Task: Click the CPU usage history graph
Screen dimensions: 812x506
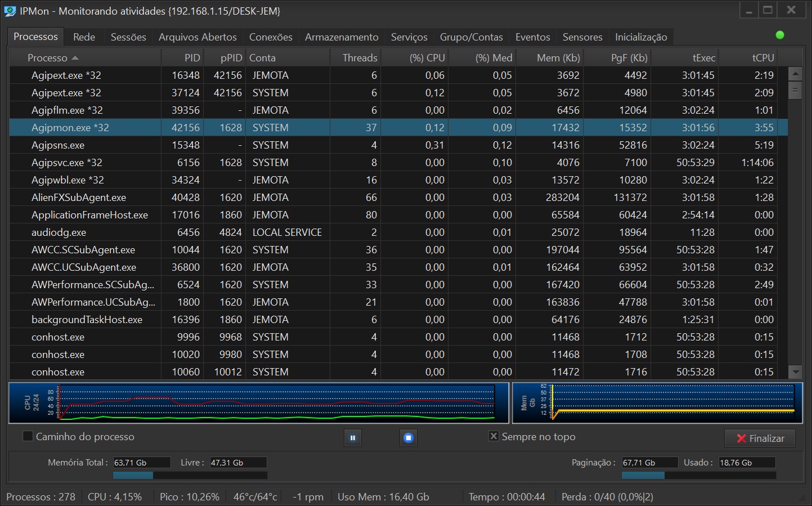Action: (x=259, y=403)
